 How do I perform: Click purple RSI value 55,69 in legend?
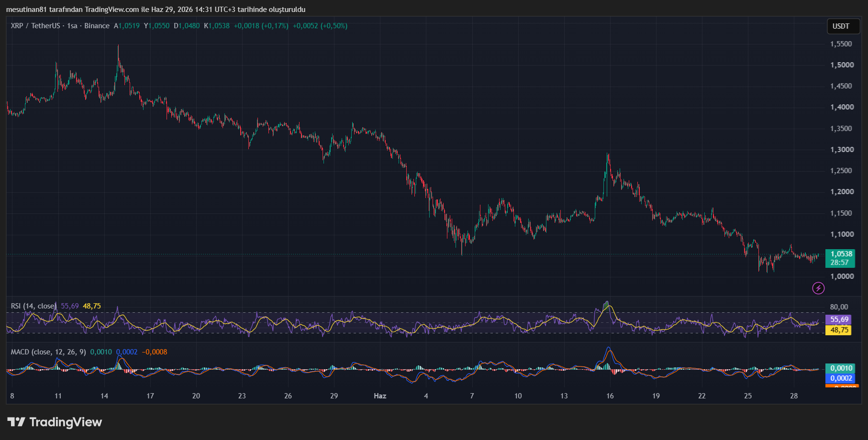point(70,306)
